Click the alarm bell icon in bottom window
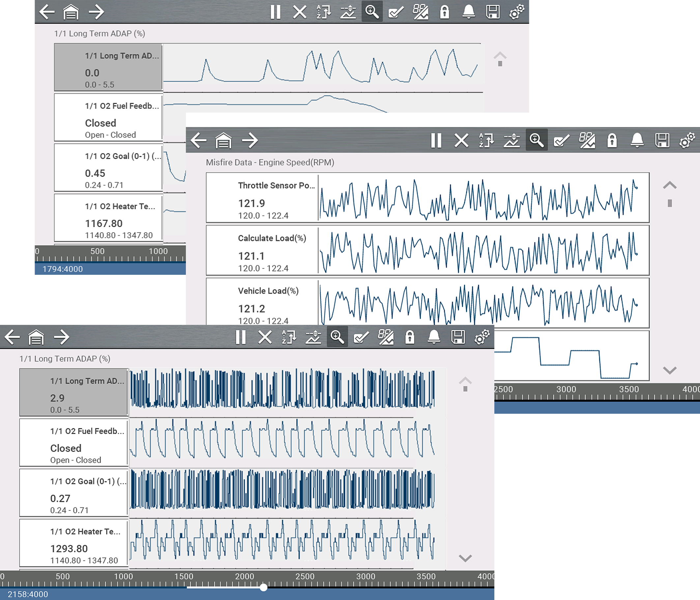Viewport: 700px width, 600px height. click(x=434, y=337)
